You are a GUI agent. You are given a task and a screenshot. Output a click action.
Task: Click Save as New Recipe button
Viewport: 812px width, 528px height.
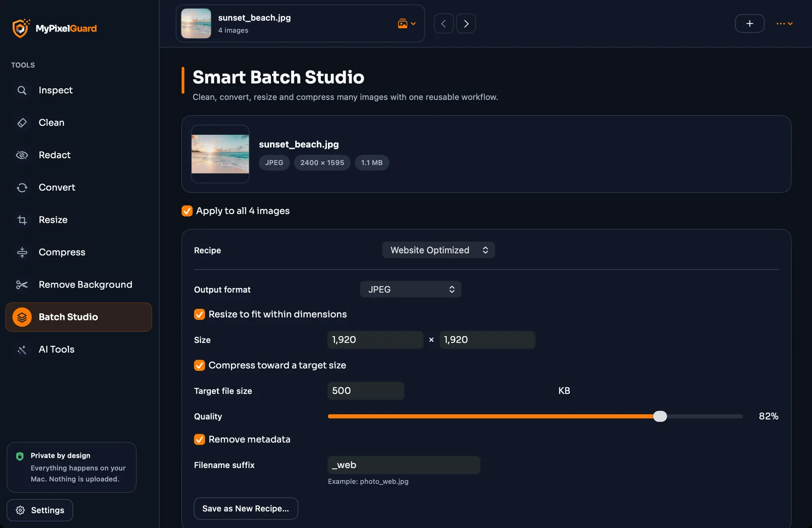click(x=246, y=509)
